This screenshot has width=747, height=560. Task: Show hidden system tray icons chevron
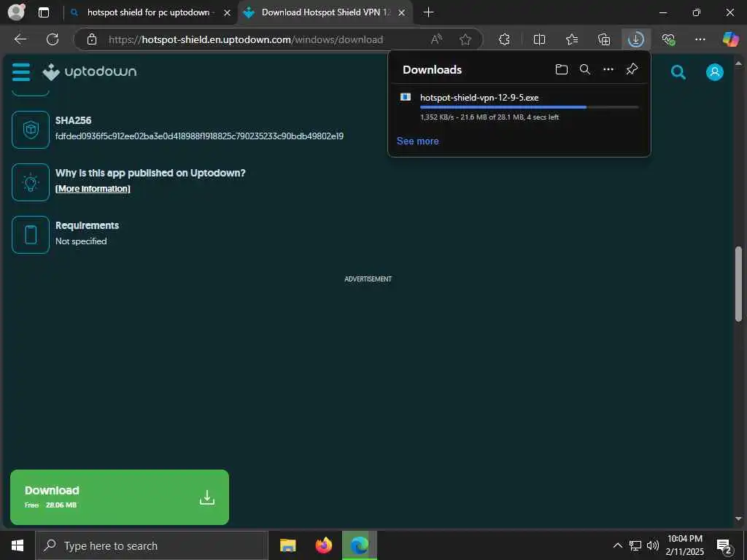pyautogui.click(x=617, y=545)
